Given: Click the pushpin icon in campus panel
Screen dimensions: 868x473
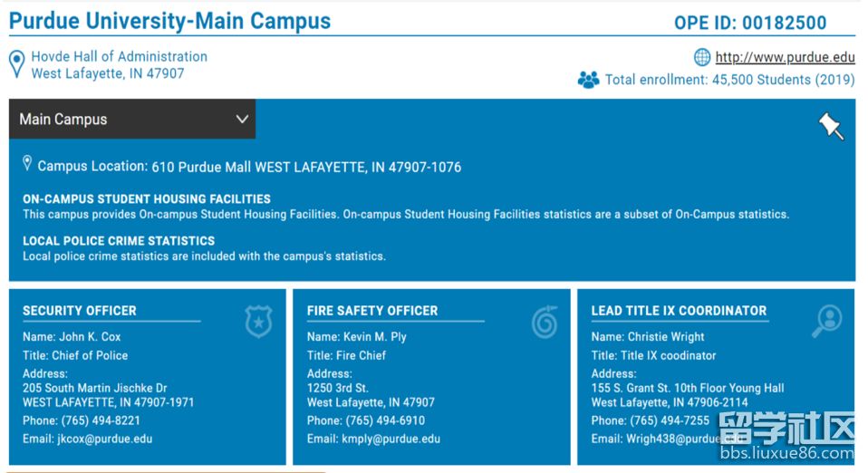Looking at the screenshot, I should 831,126.
